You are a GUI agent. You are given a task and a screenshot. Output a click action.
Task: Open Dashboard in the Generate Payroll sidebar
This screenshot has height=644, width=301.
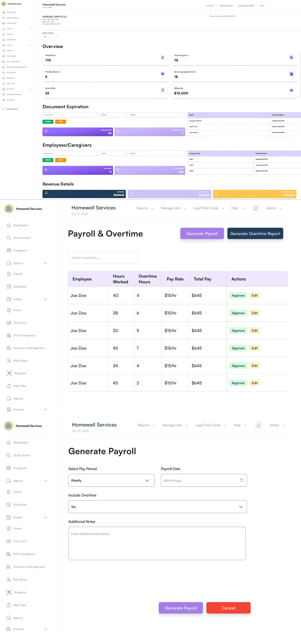pyautogui.click(x=17, y=442)
